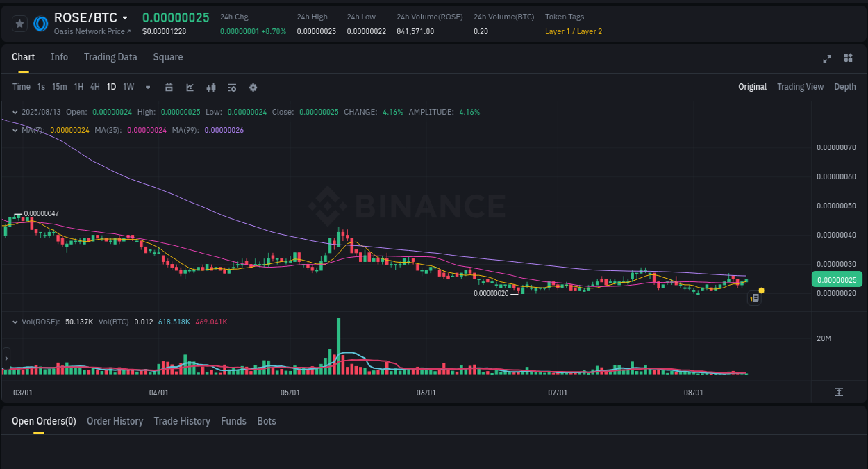
Task: Switch chart to Trading View mode
Action: 800,87
